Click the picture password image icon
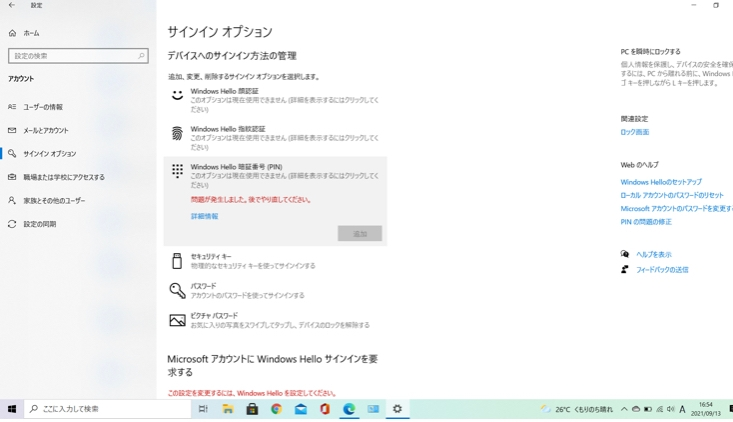The width and height of the screenshot is (733, 422). 177,320
